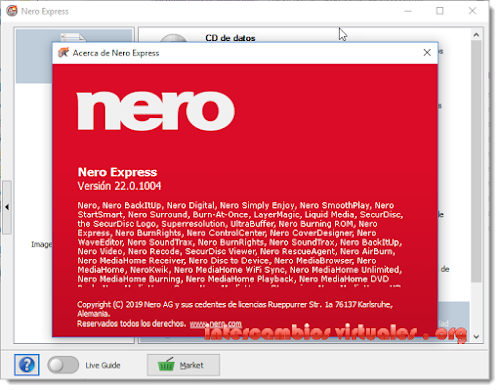Image resolution: width=500 pixels, height=390 pixels.
Task: Select the CD de datos option
Action: (230, 38)
